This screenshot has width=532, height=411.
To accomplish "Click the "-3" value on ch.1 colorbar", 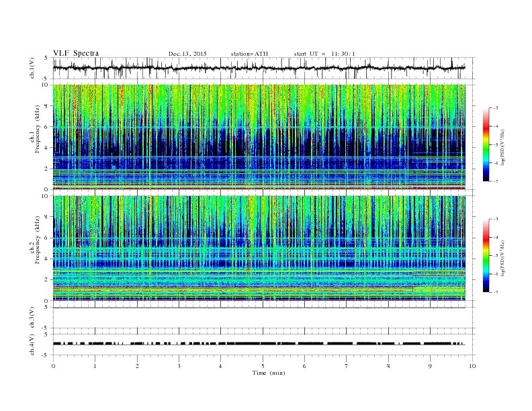I will pos(496,108).
